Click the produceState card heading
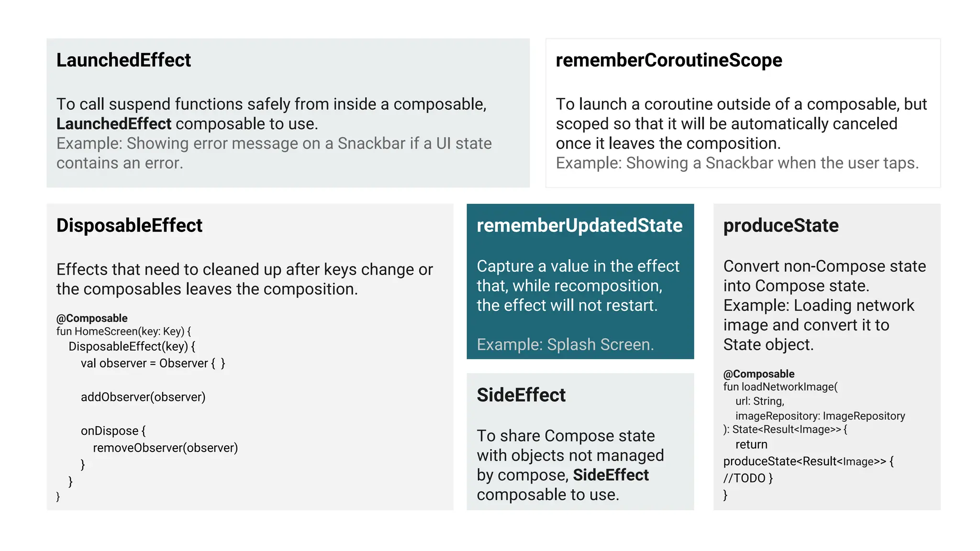The image size is (980, 551). [780, 225]
